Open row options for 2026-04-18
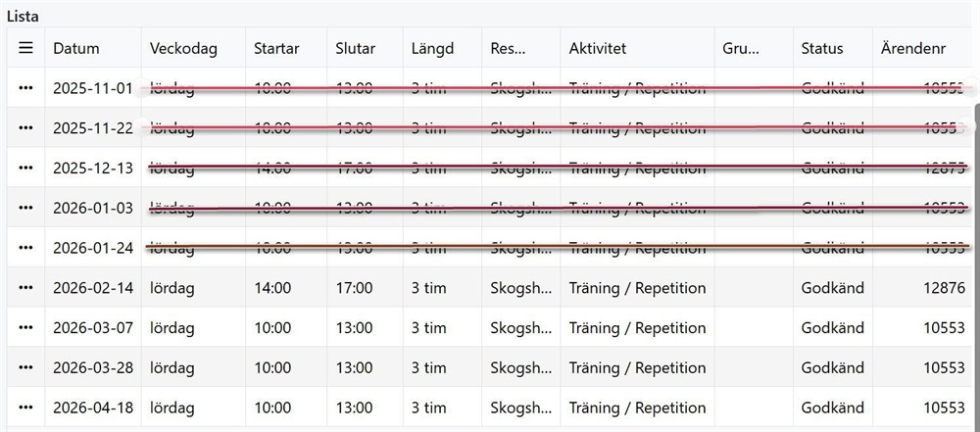This screenshot has height=432, width=980. pyautogui.click(x=25, y=408)
